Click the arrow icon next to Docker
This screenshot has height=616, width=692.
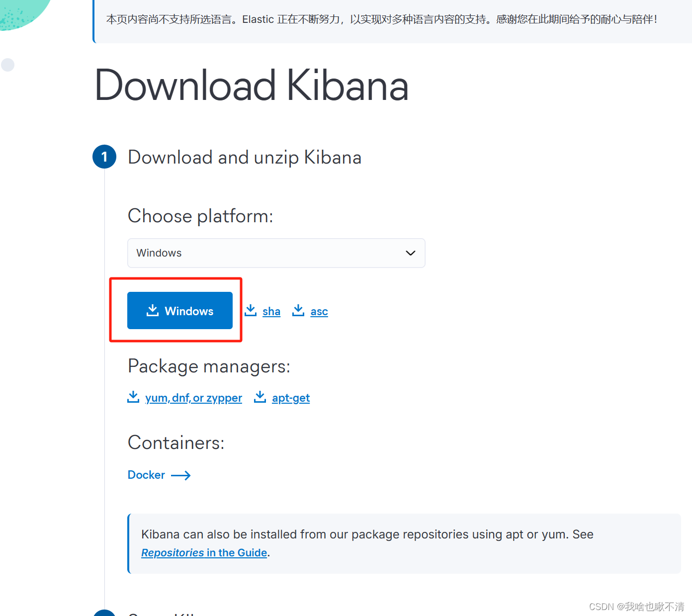click(181, 476)
